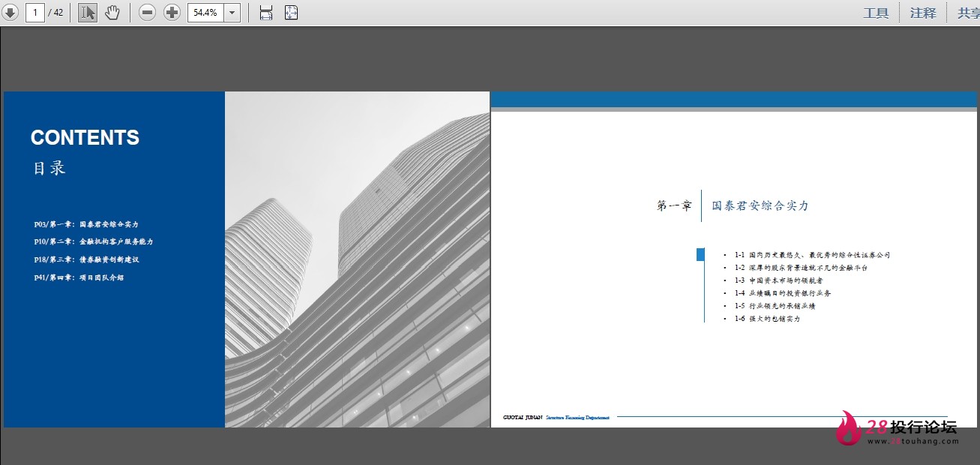Select the Hand pan tool
980x465 pixels.
point(112,13)
